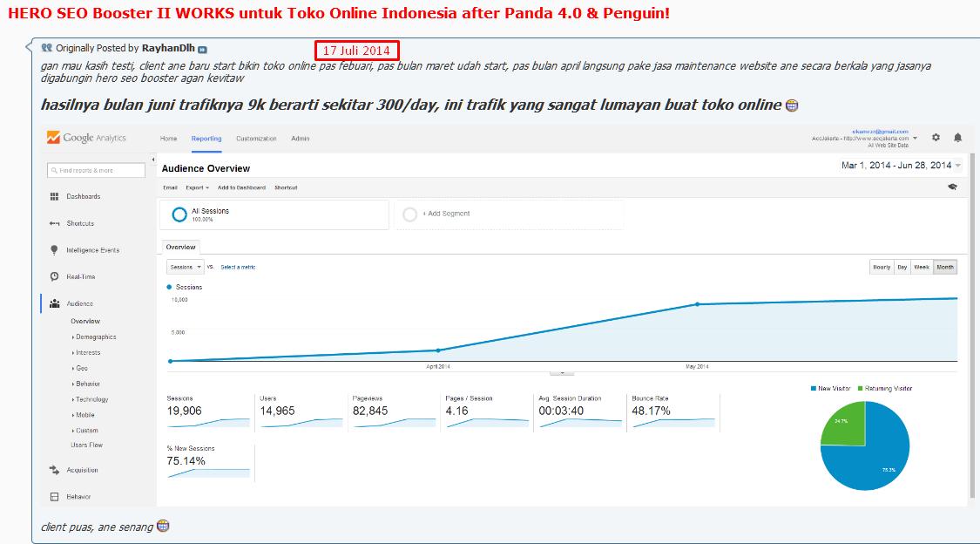Open the Export dropdown
Screen dimensions: 980x544
(197, 187)
